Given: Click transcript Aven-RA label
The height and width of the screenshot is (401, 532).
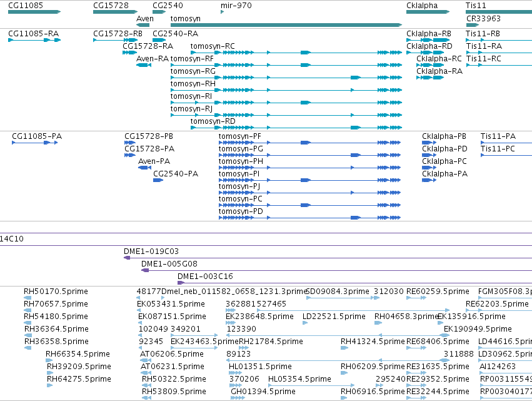Looking at the screenshot, I should click(x=153, y=59).
